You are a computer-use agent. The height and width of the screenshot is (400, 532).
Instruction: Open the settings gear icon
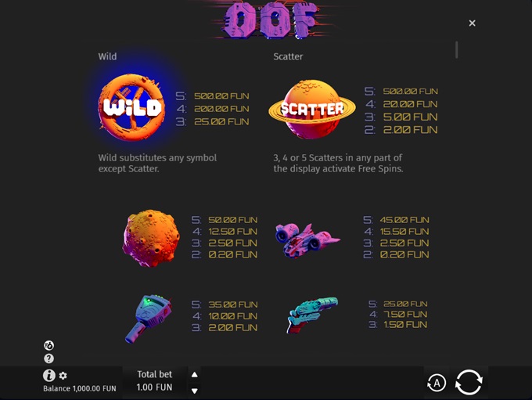click(63, 376)
